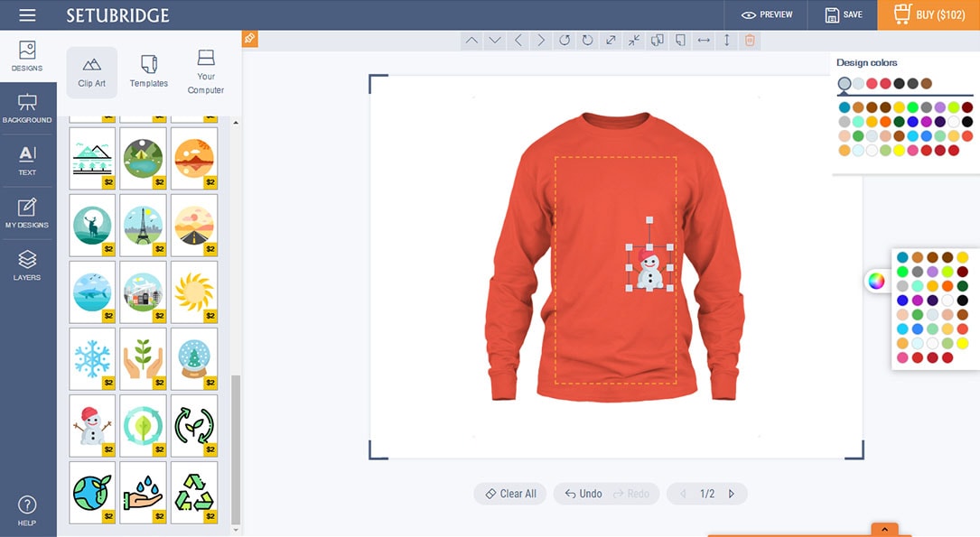Screen dimensions: 980x537
Task: Add the sunset road clip art
Action: click(194, 226)
